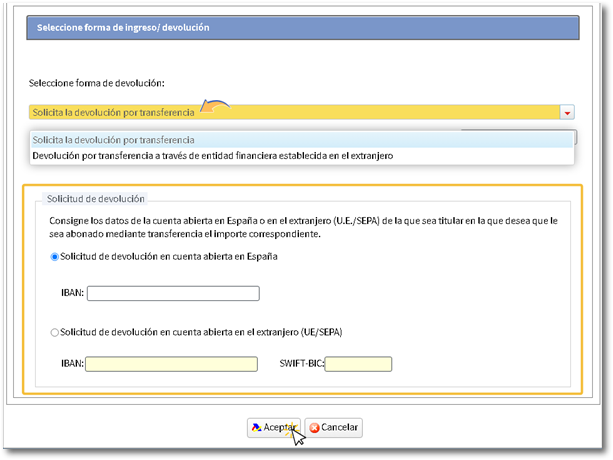Focus the IBAN field for Spanish account

click(173, 294)
